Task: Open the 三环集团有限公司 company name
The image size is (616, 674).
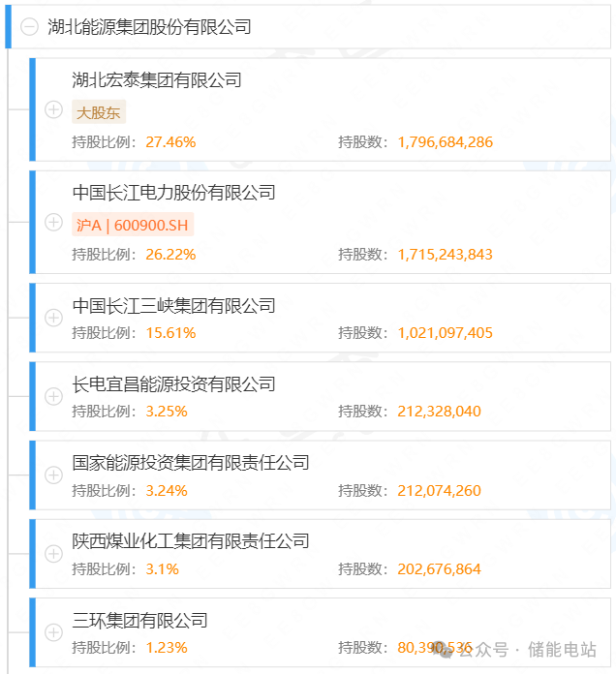Action: click(x=140, y=620)
